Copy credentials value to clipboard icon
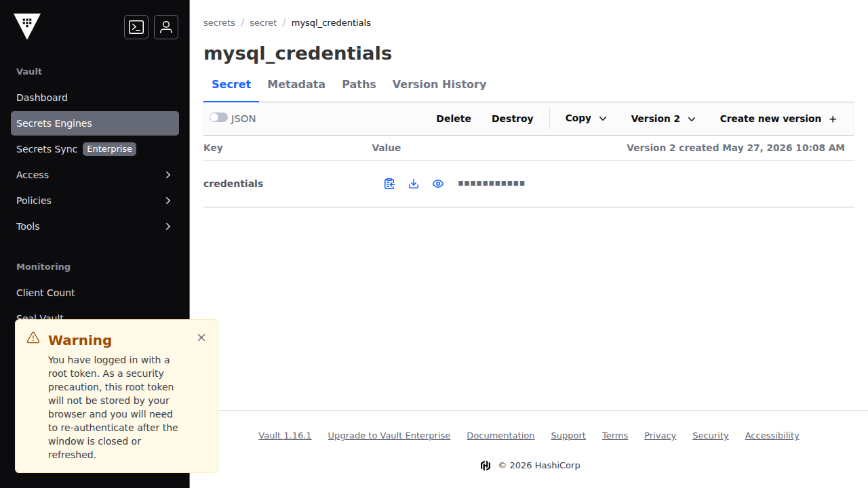Viewport: 868px width, 488px height. (389, 184)
